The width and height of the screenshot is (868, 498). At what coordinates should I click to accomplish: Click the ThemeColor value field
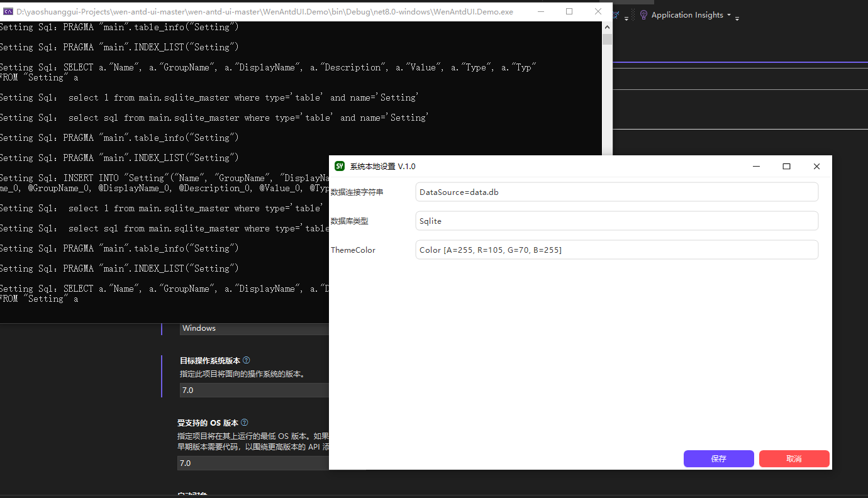pos(616,250)
